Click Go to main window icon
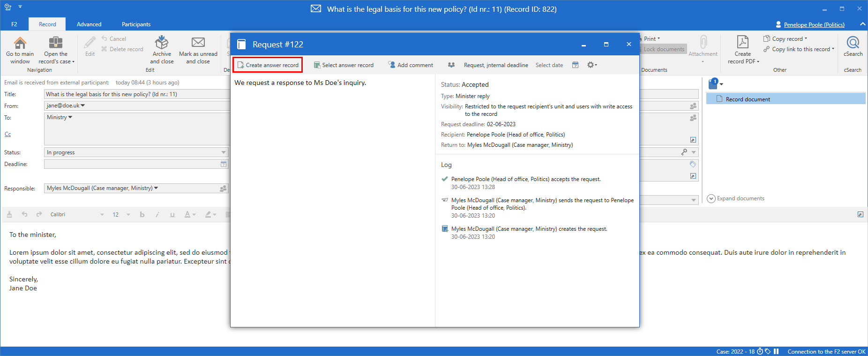 (20, 43)
